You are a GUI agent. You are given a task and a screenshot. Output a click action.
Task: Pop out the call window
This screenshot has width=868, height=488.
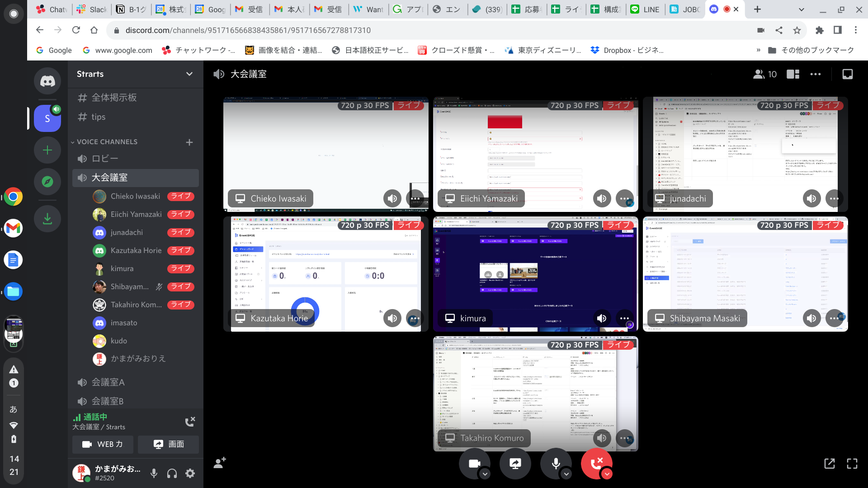point(830,463)
